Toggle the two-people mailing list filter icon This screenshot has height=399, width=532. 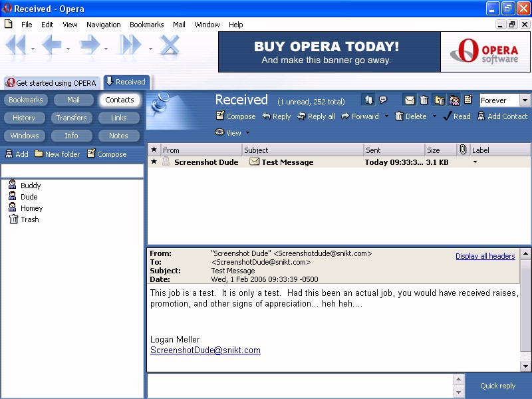point(454,100)
